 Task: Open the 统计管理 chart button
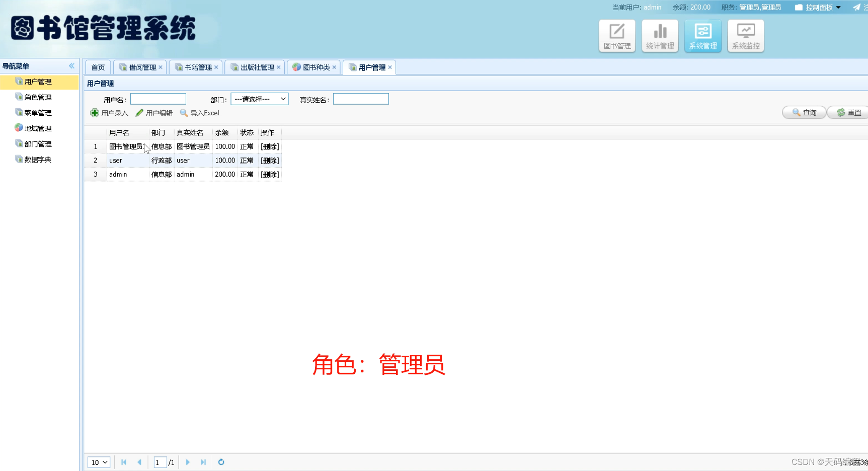click(660, 36)
